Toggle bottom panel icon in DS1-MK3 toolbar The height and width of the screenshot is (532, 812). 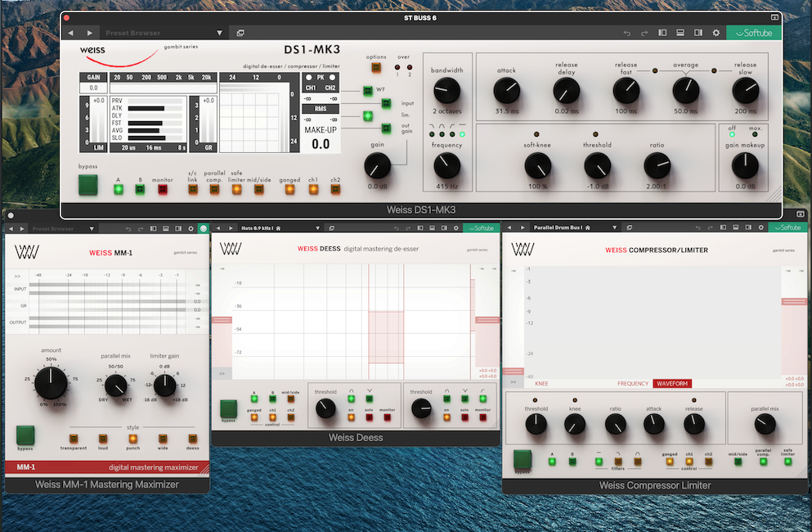click(680, 33)
